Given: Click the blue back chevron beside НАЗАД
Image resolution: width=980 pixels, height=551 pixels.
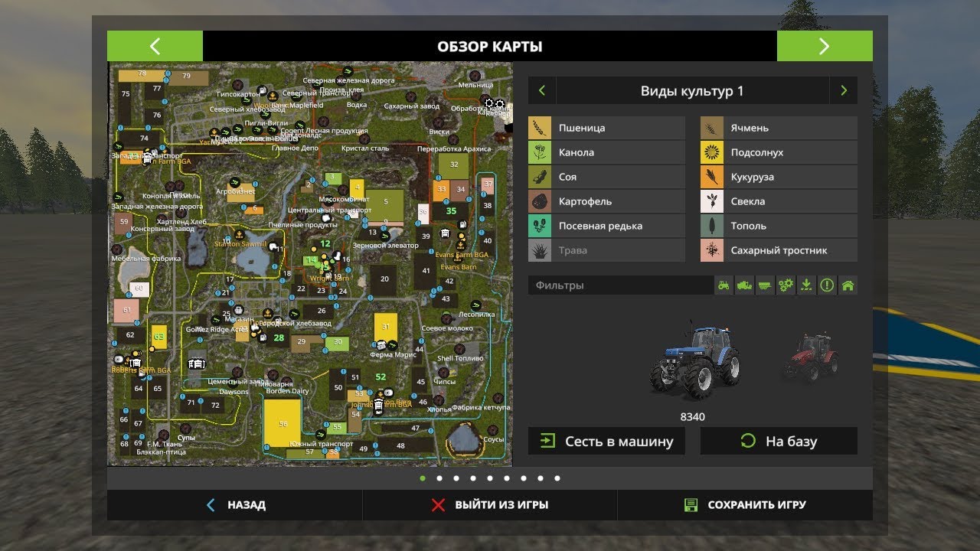Looking at the screenshot, I should (x=212, y=505).
